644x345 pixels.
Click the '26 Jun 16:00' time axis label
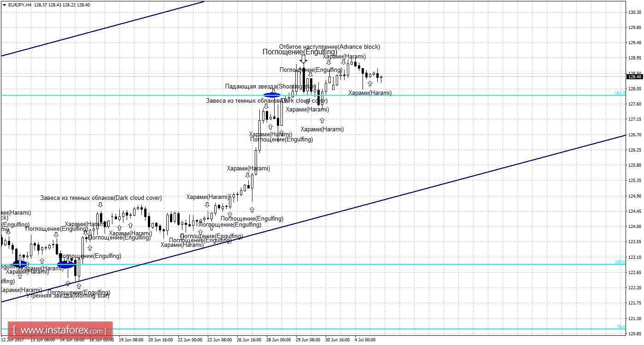click(249, 340)
